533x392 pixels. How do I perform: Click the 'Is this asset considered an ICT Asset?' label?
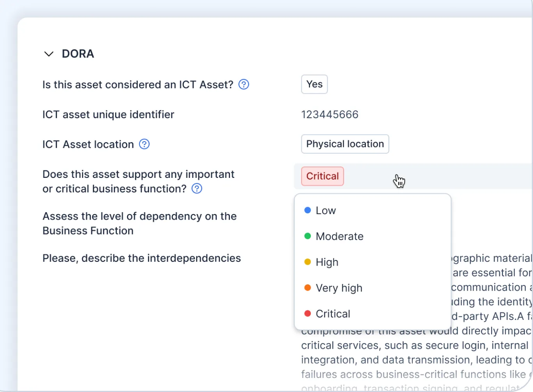coord(138,85)
